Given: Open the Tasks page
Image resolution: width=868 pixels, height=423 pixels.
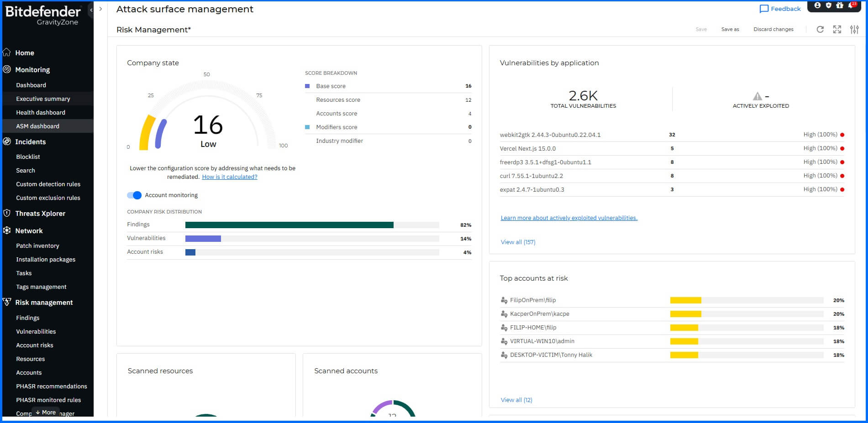Looking at the screenshot, I should point(24,273).
